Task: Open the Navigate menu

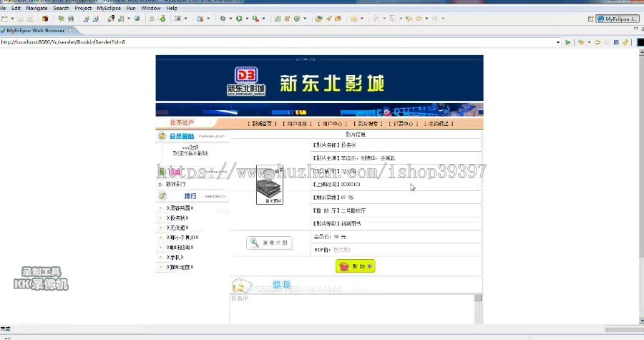Action: point(36,8)
